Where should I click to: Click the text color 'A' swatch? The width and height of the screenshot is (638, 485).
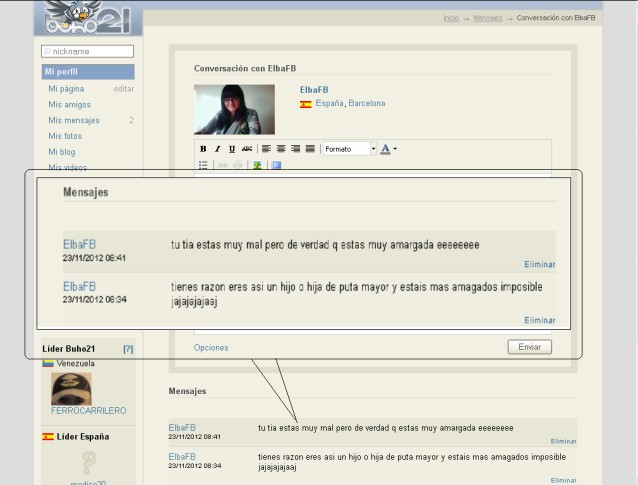tap(385, 149)
